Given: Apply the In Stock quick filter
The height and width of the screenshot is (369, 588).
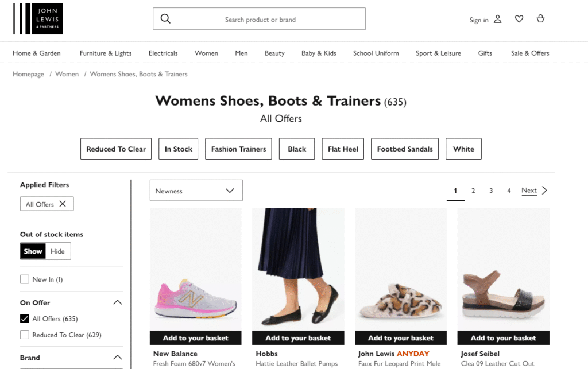Looking at the screenshot, I should pos(178,149).
